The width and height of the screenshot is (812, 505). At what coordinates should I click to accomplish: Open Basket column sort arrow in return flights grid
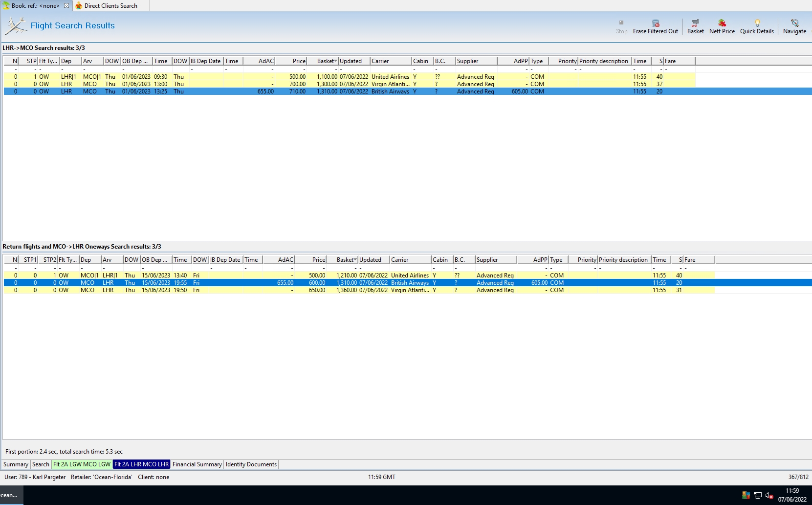tap(355, 260)
